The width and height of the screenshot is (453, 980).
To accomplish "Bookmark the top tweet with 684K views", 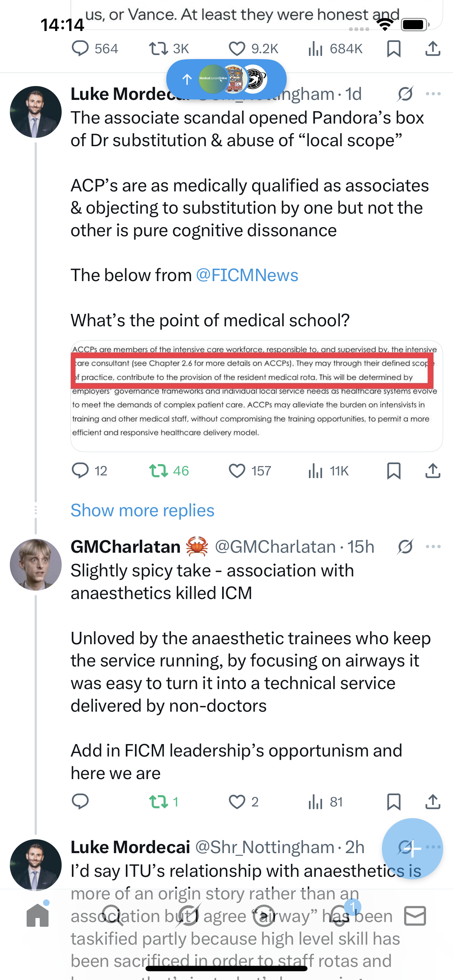I will [394, 49].
